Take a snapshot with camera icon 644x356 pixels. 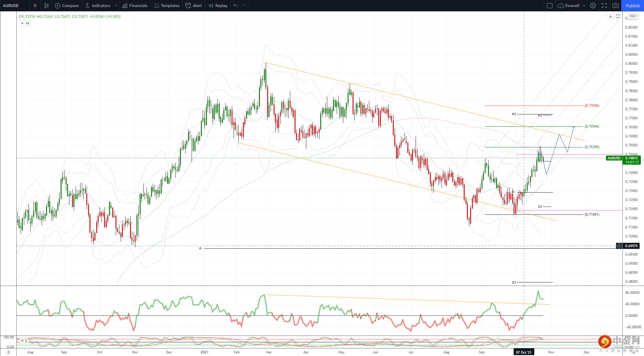pos(615,6)
